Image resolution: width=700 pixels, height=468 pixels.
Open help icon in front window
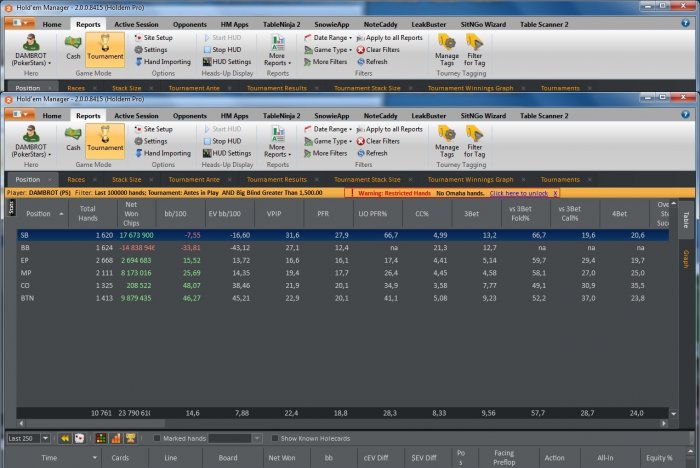[685, 115]
